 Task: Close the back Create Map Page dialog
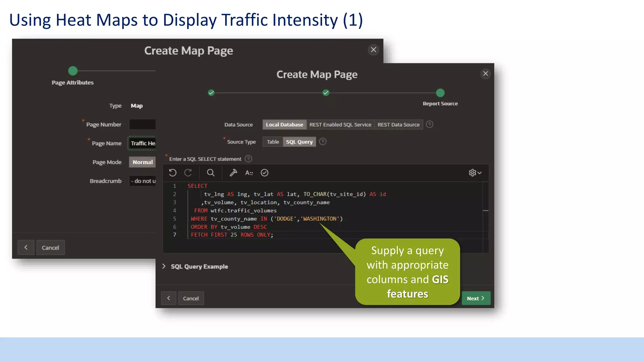pos(373,50)
